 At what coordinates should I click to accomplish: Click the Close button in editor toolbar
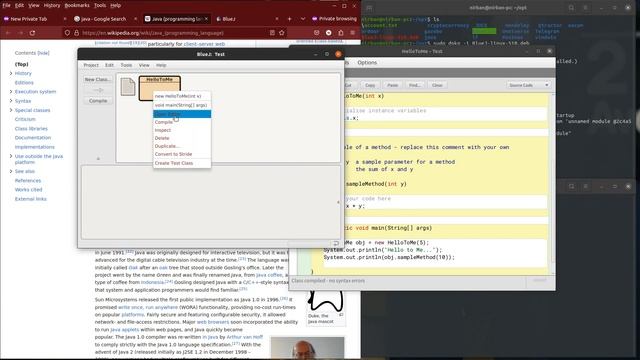point(437,85)
